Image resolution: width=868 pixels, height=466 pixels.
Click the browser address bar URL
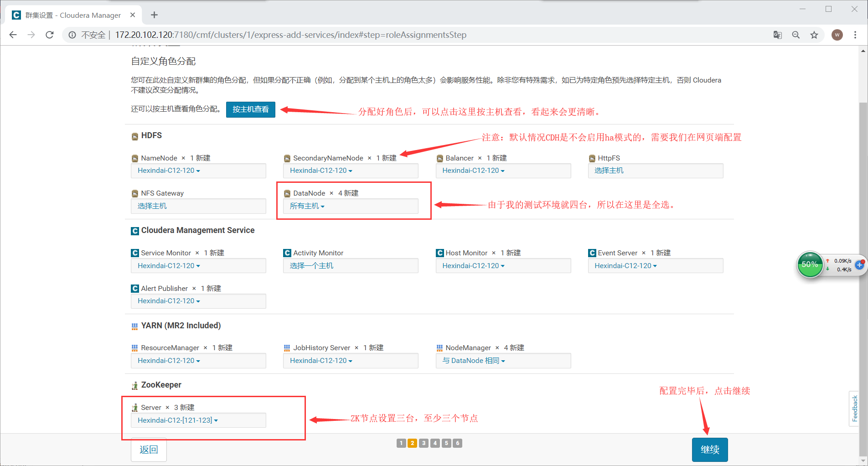pyautogui.click(x=290, y=35)
